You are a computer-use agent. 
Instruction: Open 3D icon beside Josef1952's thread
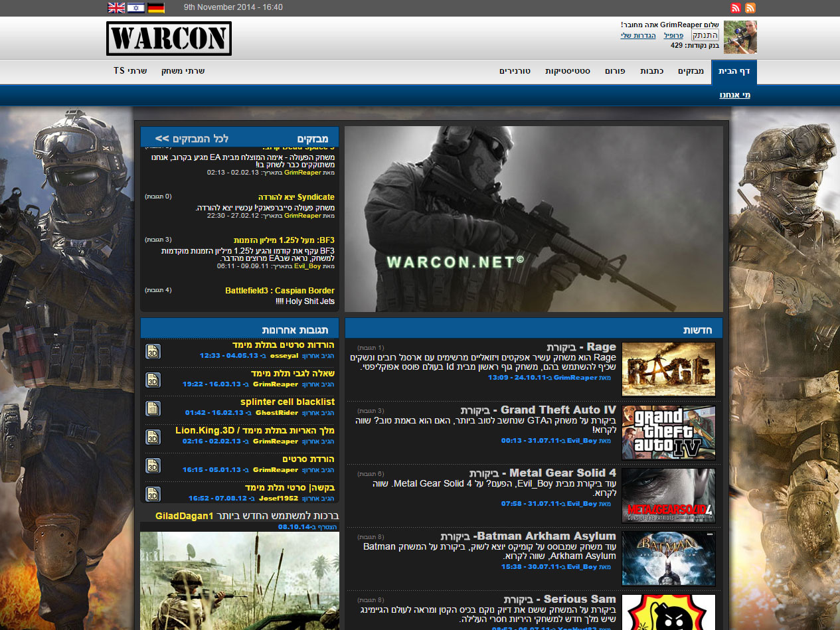pyautogui.click(x=153, y=494)
